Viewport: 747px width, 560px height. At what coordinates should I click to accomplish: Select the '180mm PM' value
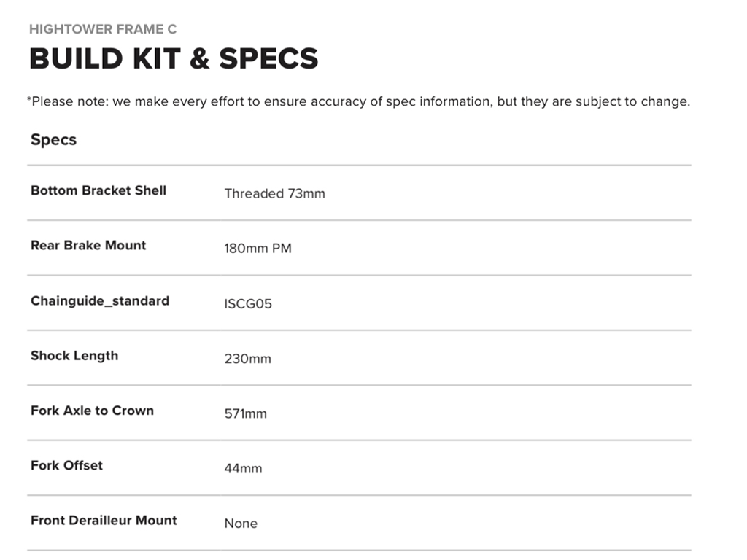click(x=258, y=249)
